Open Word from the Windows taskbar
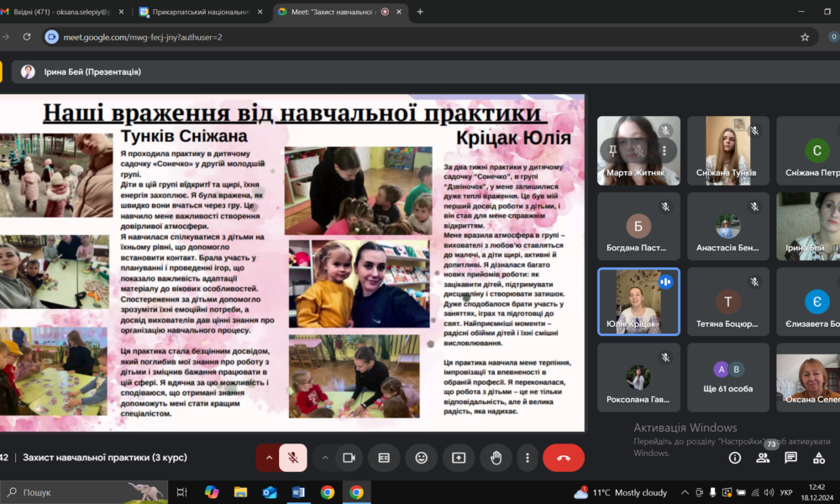This screenshot has height=504, width=840. coord(298,492)
